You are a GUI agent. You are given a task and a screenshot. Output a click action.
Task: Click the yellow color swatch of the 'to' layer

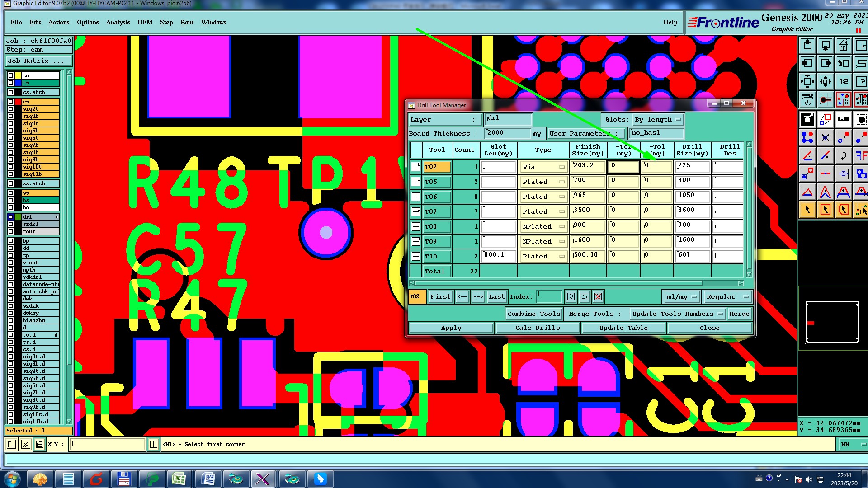[x=18, y=75]
